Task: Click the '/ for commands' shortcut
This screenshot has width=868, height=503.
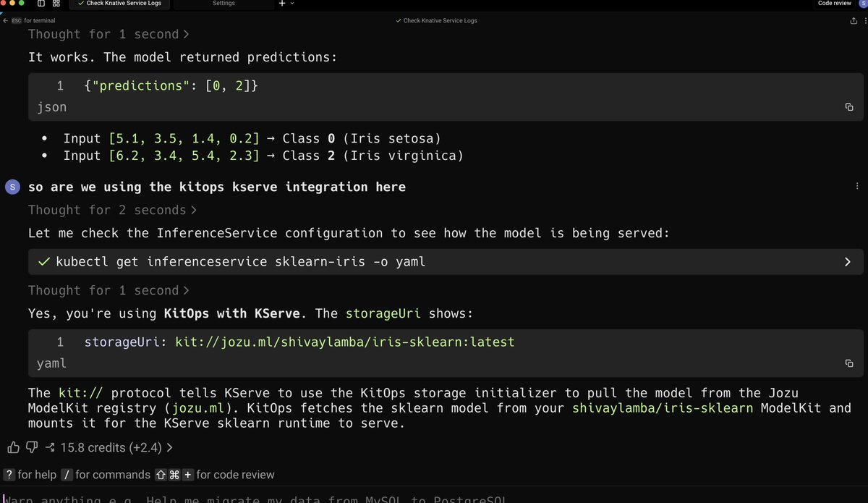Action: (x=105, y=475)
